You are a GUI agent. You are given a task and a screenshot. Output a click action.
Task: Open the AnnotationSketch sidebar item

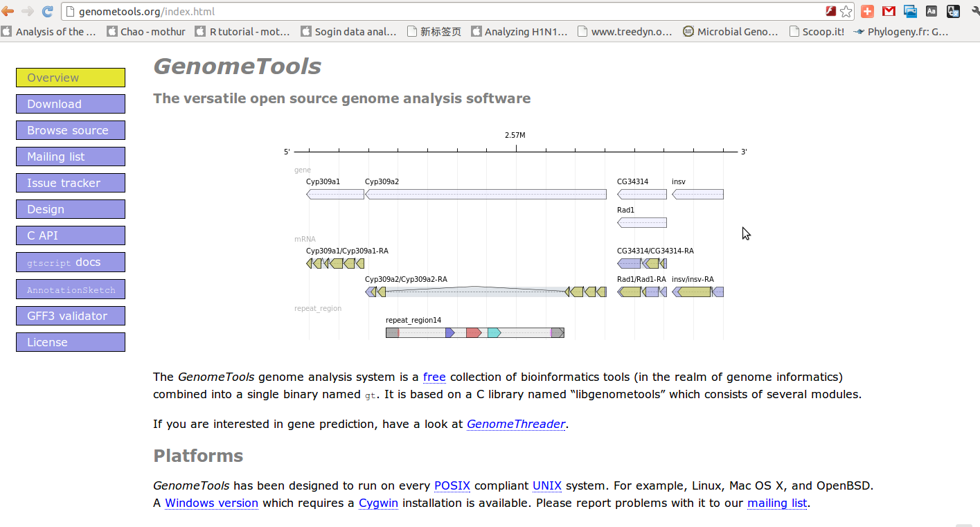click(71, 289)
